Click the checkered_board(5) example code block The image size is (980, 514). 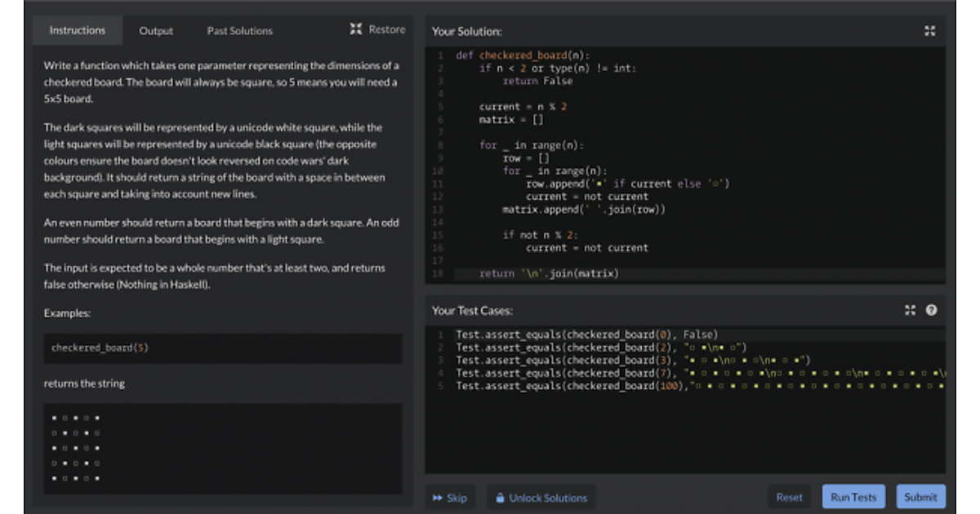pos(100,348)
